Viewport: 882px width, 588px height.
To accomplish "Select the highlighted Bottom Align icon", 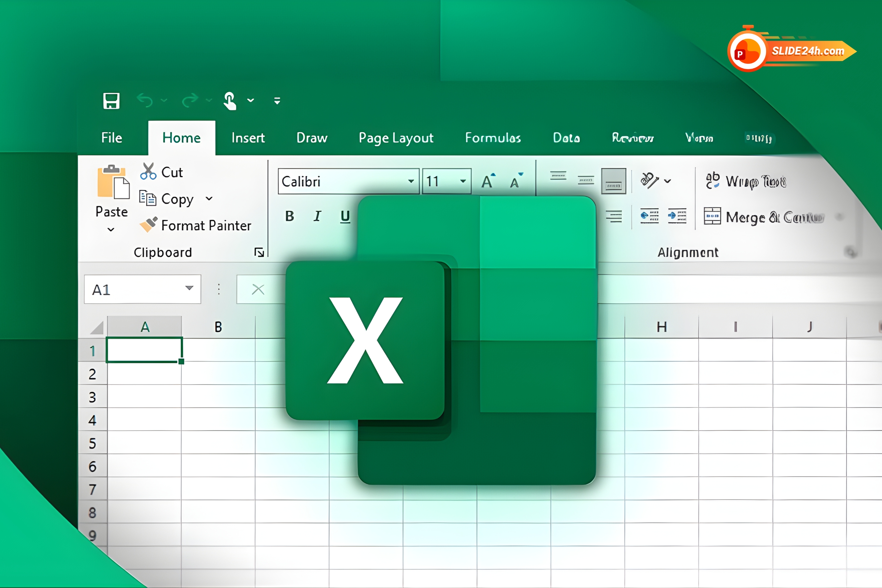I will [614, 181].
